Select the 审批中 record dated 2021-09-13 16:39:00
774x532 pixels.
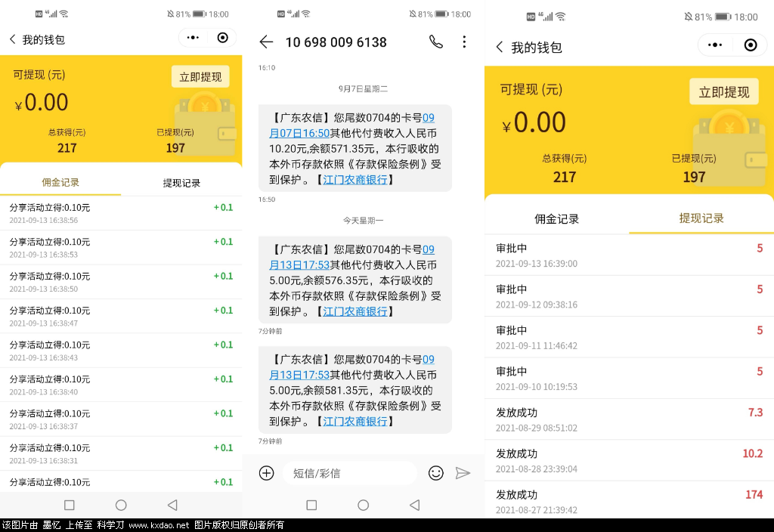(629, 255)
